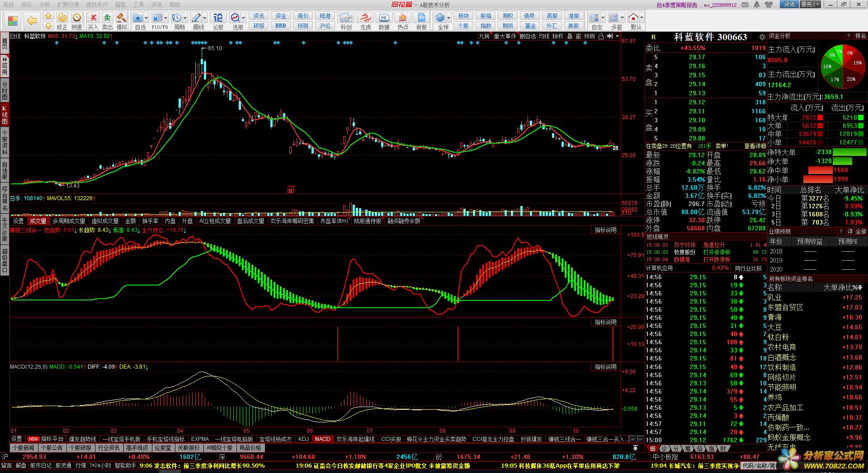The height and width of the screenshot is (473, 868).
Task: Click the T-shirt skin icon in title bar
Action: pos(769,5)
